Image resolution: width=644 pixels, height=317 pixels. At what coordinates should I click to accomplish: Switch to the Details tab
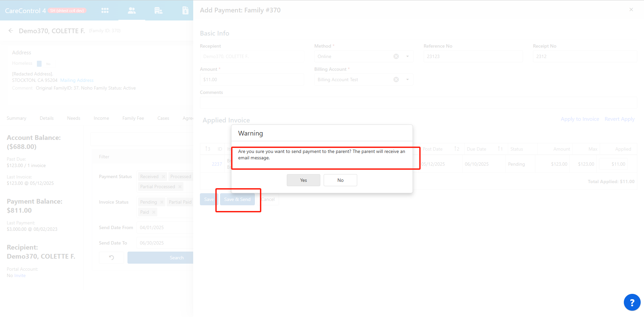click(x=47, y=118)
